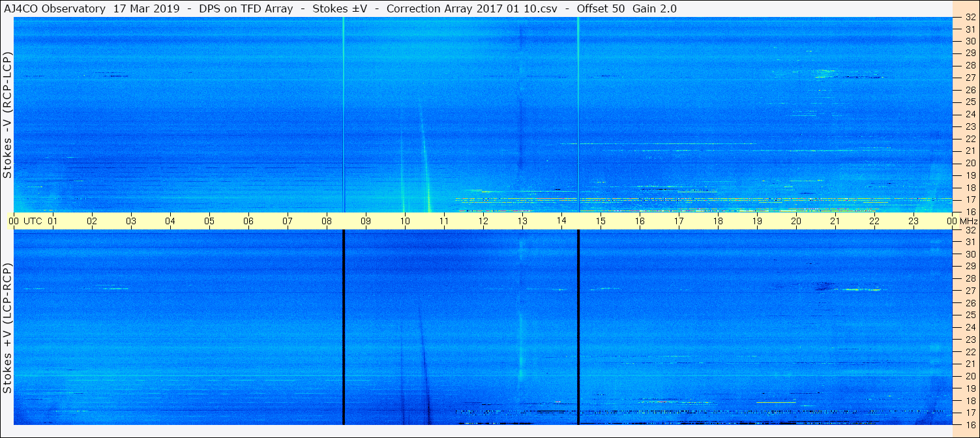Click the 22 MHz label in the Stokes +V panel
The width and height of the screenshot is (980, 438).
[970, 352]
